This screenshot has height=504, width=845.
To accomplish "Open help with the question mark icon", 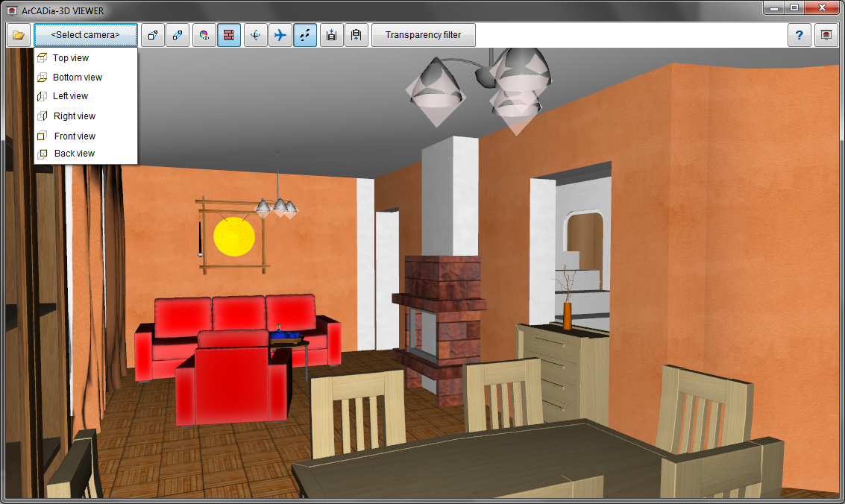I will (800, 35).
